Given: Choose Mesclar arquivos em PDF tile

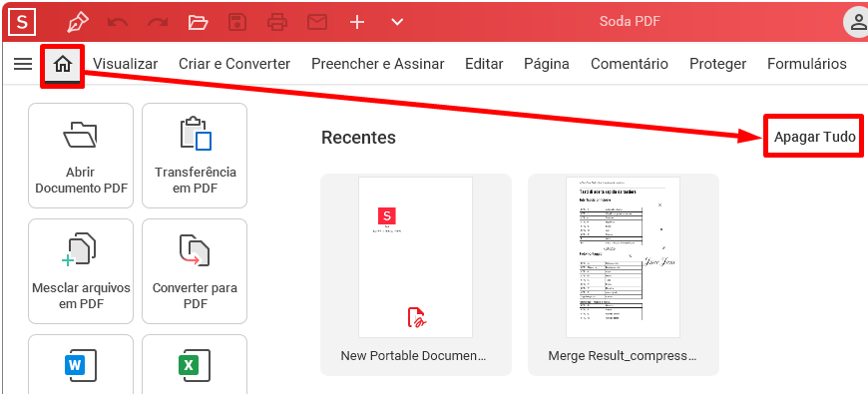Looking at the screenshot, I should 81,271.
